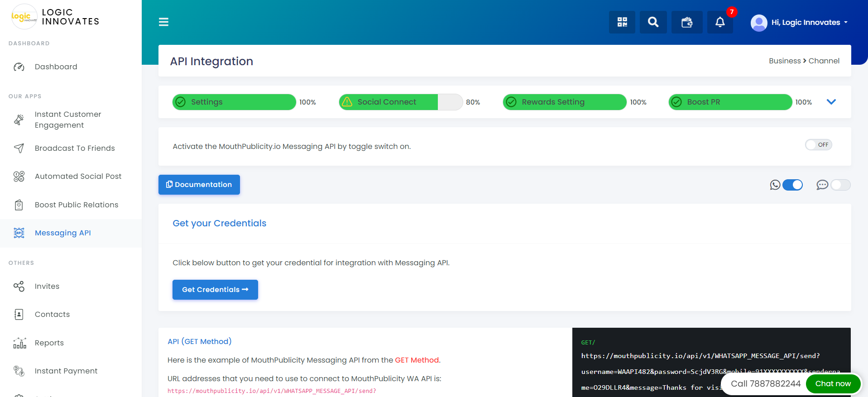
Task: Open the QR code icon in header
Action: (x=622, y=22)
